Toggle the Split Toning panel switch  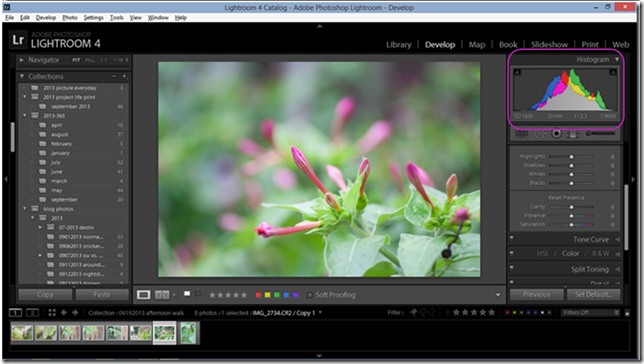512,268
